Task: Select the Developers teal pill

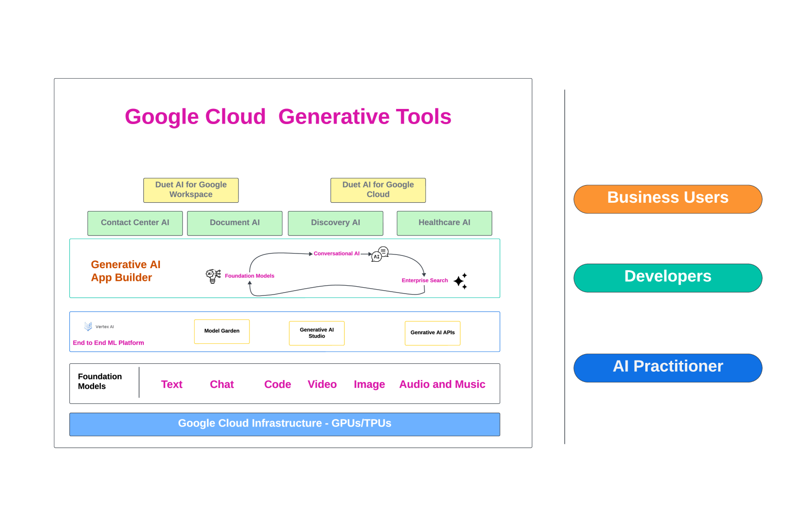Action: (667, 278)
